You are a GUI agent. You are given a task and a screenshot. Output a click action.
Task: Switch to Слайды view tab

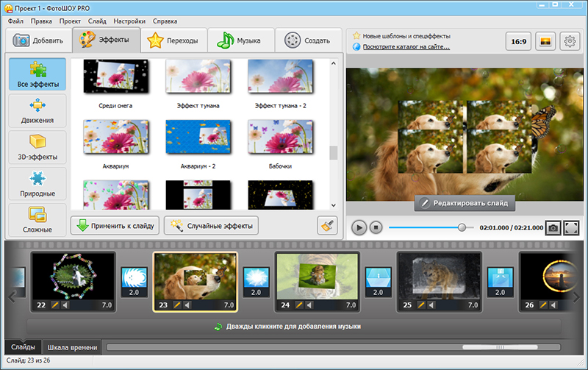23,347
